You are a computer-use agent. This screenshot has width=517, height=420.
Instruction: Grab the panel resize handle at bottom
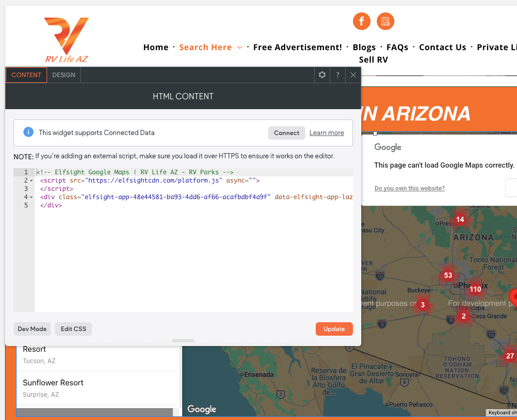coord(183,340)
